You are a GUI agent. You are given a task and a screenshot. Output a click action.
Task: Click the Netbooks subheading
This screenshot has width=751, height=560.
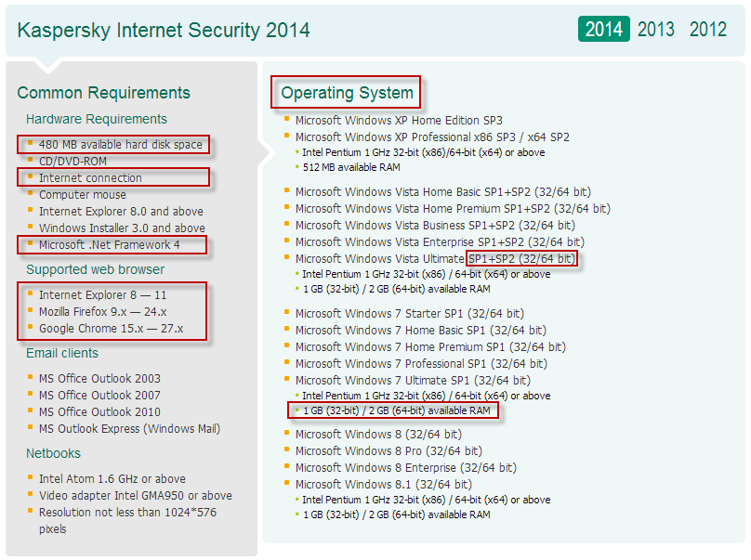53,453
